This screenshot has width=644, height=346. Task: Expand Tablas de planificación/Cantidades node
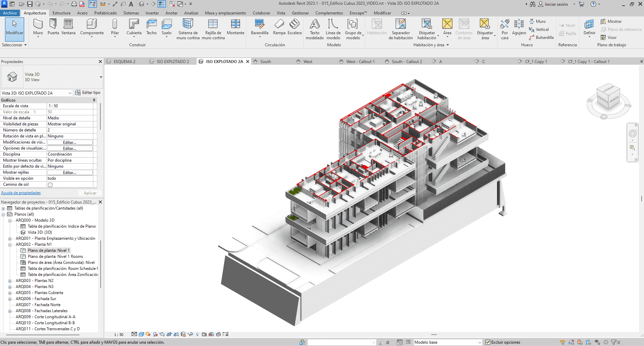pos(3,209)
